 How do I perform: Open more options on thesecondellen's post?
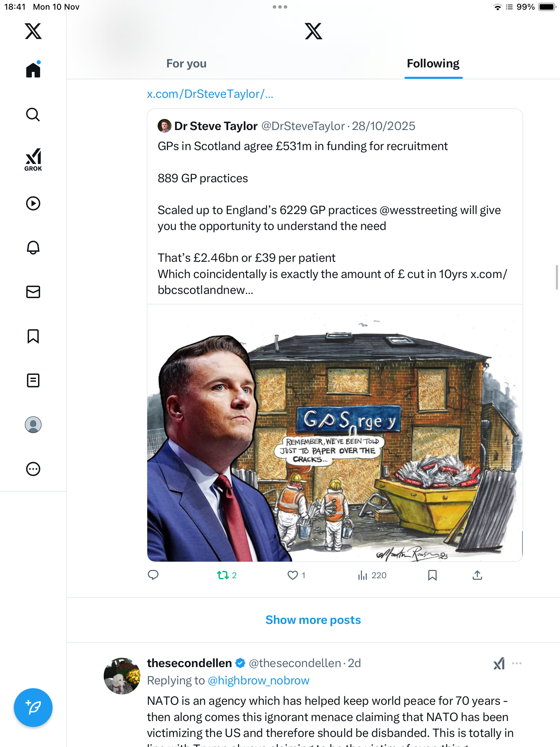(517, 663)
